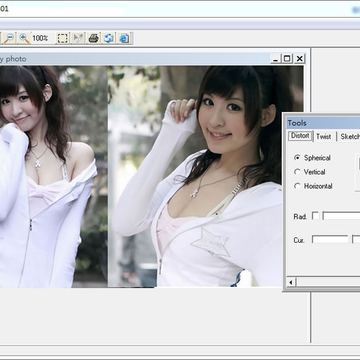Click the printer icon in toolbar

[x=94, y=38]
